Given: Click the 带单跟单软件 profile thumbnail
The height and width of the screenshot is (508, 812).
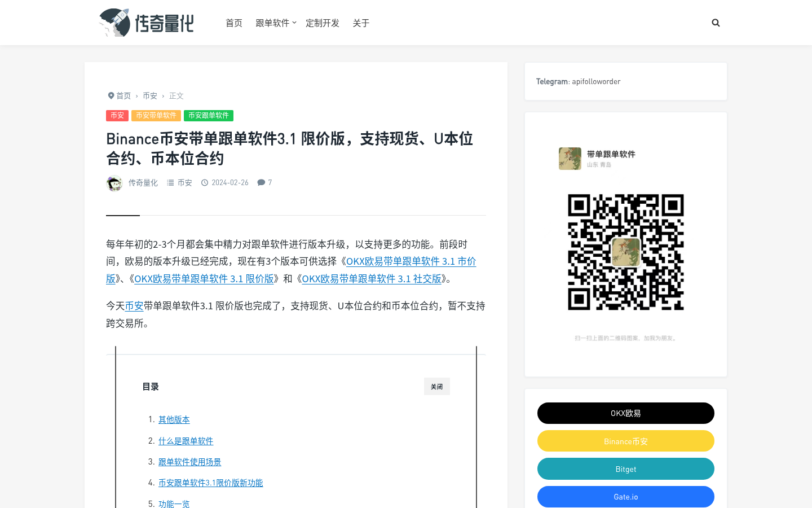Looking at the screenshot, I should pos(570,159).
